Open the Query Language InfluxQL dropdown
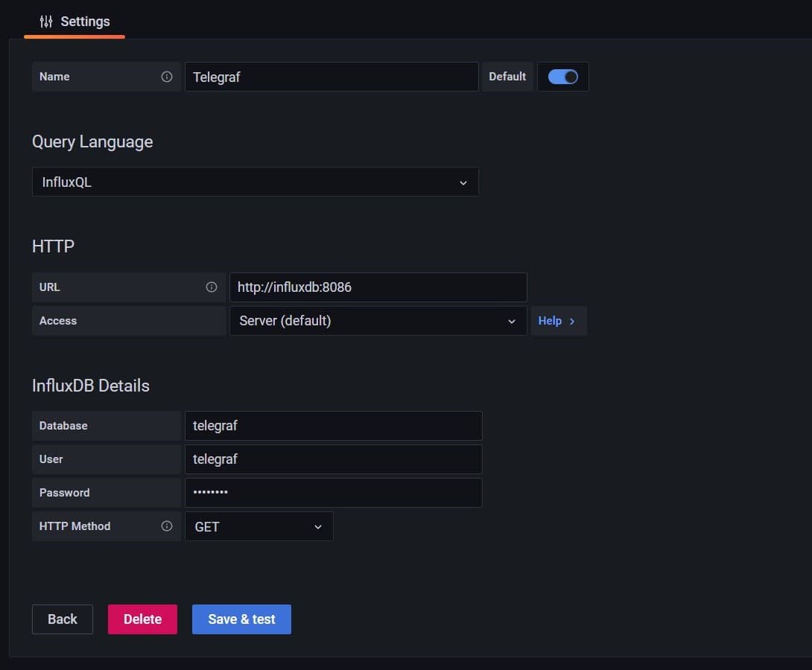The height and width of the screenshot is (670, 812). (255, 182)
